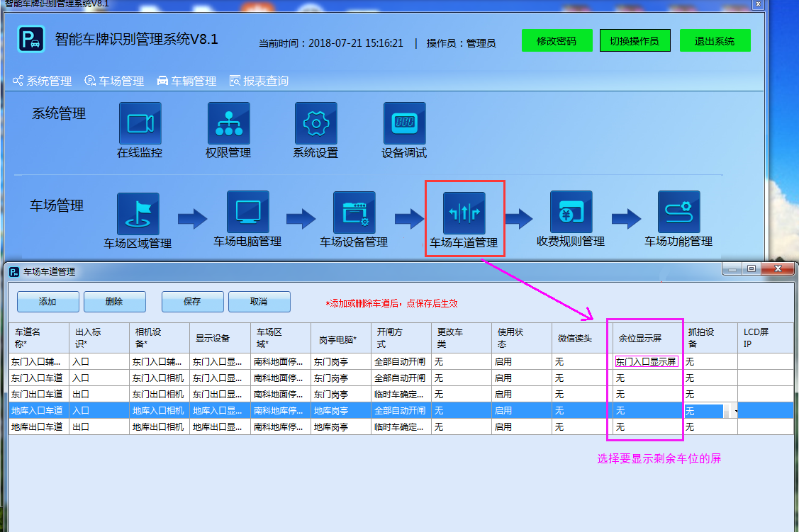The width and height of the screenshot is (799, 532).
Task: Open the 车场车道管理 lane icon
Action: tap(464, 213)
